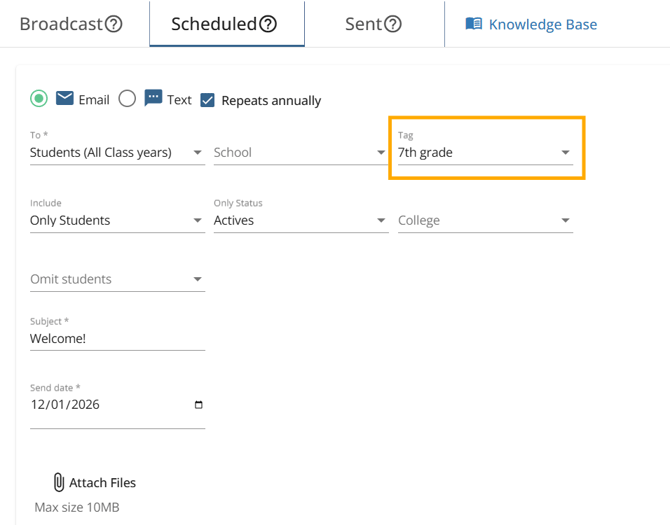Click the envelope Email icon
Viewport: 670px width, 525px height.
click(65, 99)
